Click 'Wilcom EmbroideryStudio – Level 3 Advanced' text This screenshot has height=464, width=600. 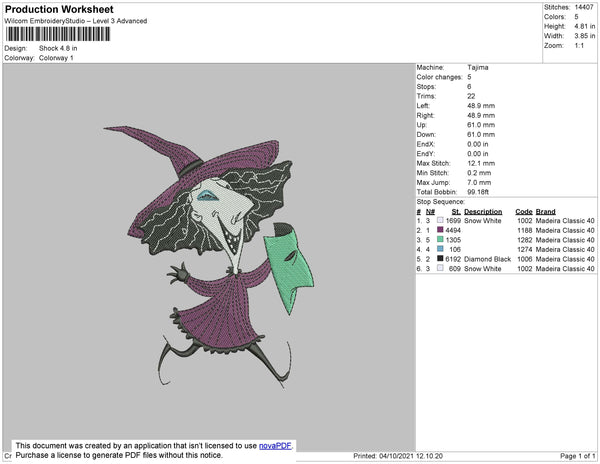pos(76,21)
